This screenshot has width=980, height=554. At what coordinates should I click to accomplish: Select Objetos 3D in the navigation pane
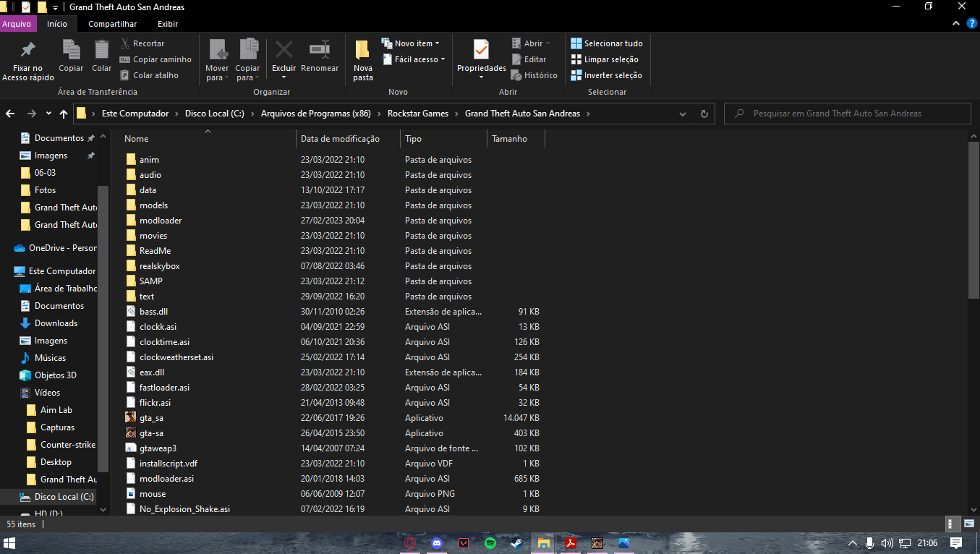tap(55, 375)
